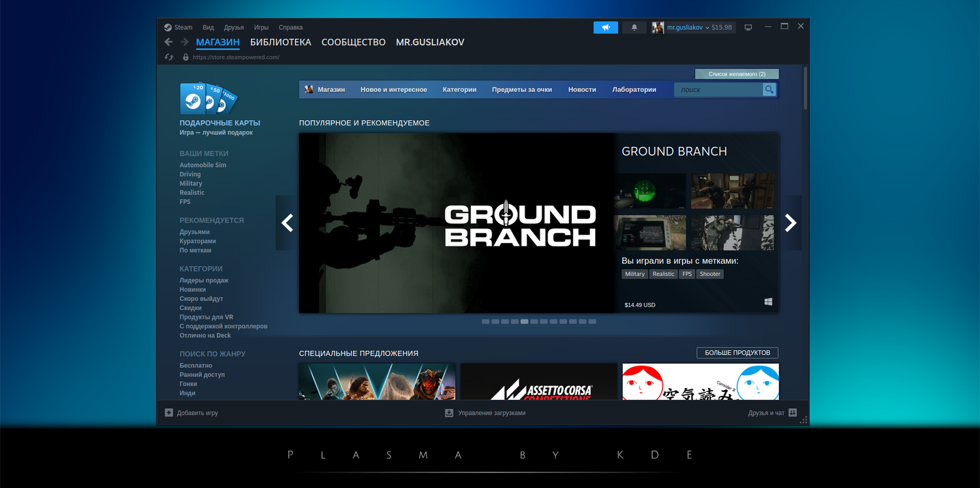Show previous featured game with left arrow
This screenshot has width=980, height=488.
click(287, 223)
